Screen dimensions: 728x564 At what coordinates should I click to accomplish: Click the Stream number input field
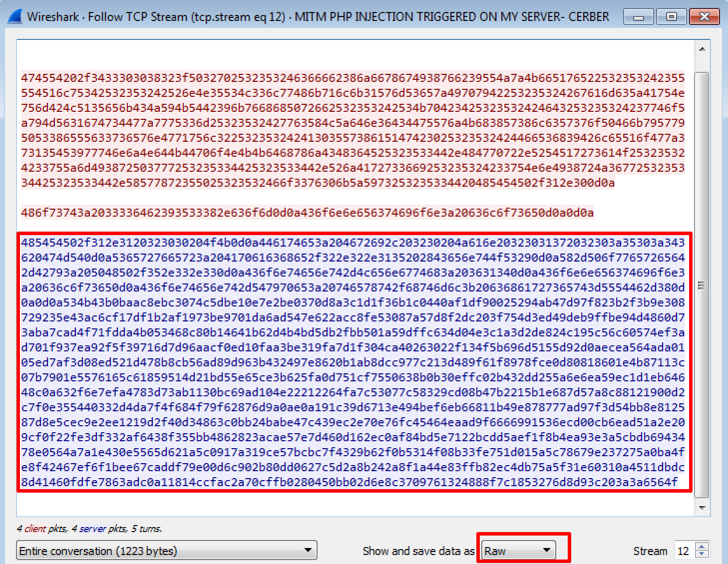click(685, 551)
